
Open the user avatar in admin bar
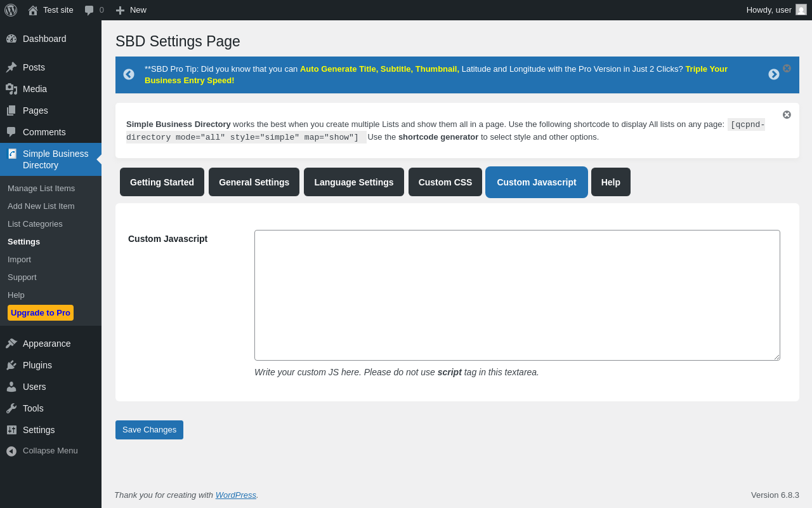click(801, 10)
